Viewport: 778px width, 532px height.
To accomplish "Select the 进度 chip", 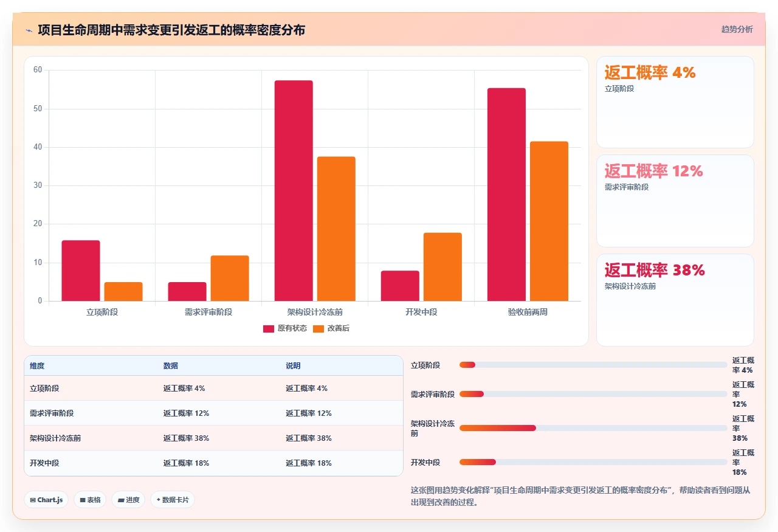I will click(x=128, y=500).
